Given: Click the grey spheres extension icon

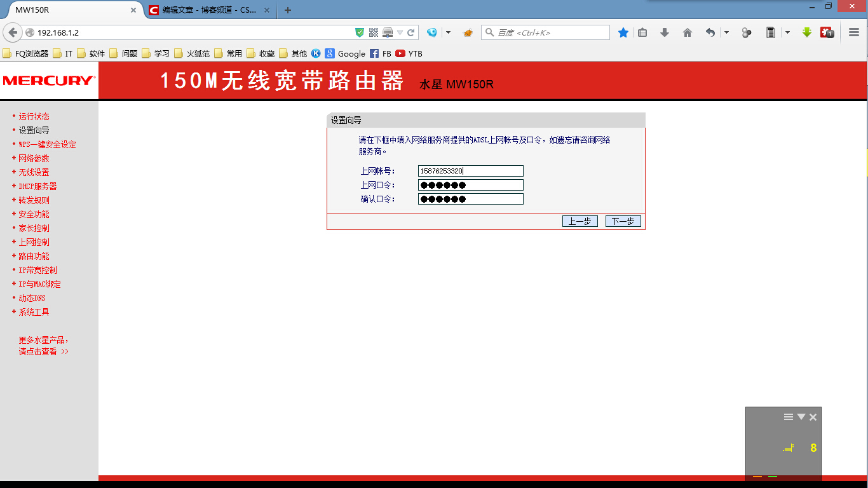Looking at the screenshot, I should [x=747, y=32].
